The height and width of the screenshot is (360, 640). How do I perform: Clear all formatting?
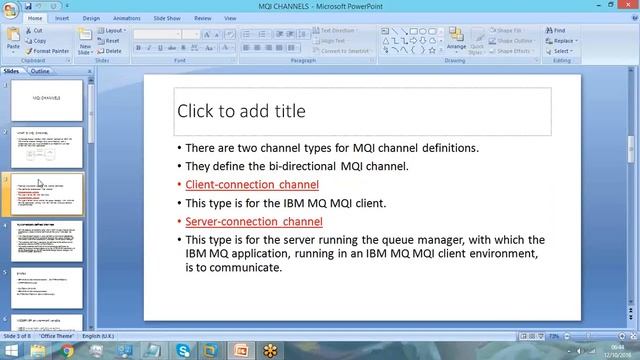click(x=230, y=34)
